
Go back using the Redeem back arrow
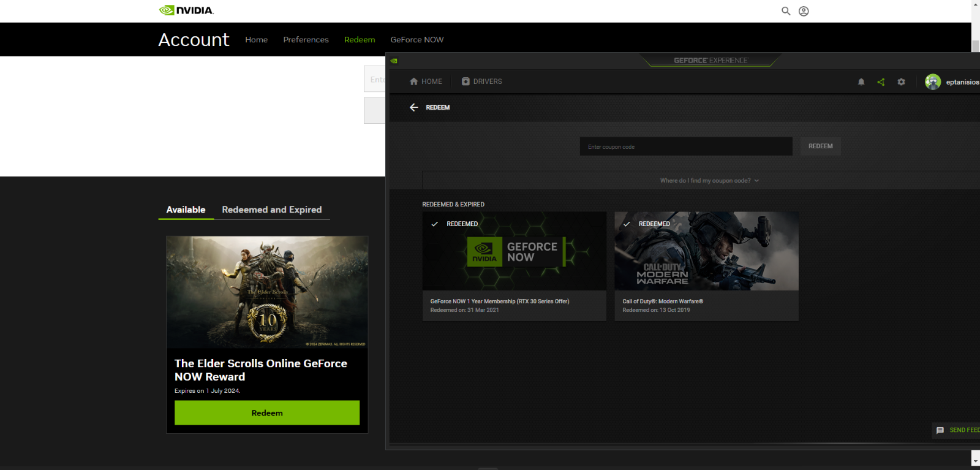coord(414,107)
